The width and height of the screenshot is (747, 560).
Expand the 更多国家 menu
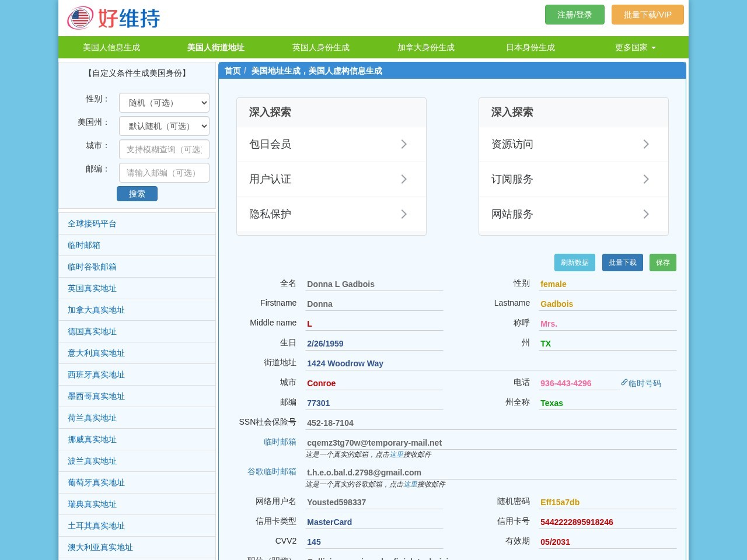pos(636,47)
